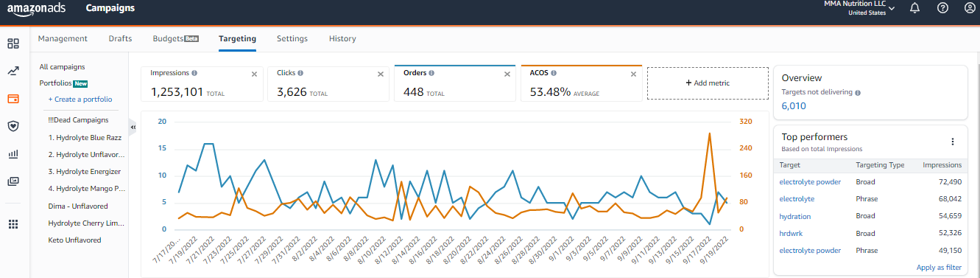The image size is (980, 278).
Task: Open Keto Unflavored portfolio
Action: (x=74, y=240)
